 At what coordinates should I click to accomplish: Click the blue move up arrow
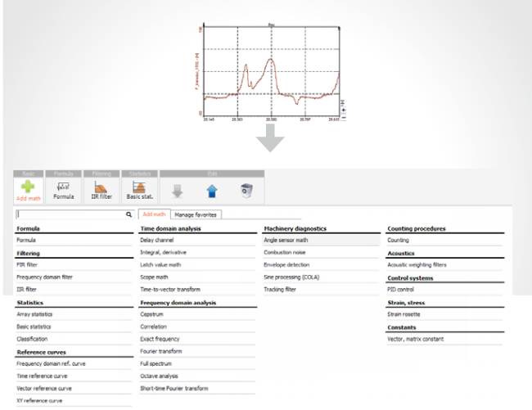pos(212,191)
